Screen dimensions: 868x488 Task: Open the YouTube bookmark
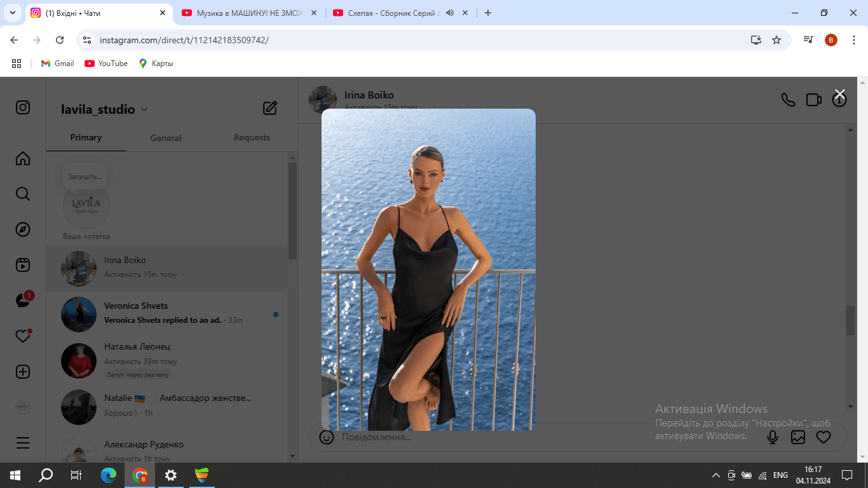click(106, 64)
